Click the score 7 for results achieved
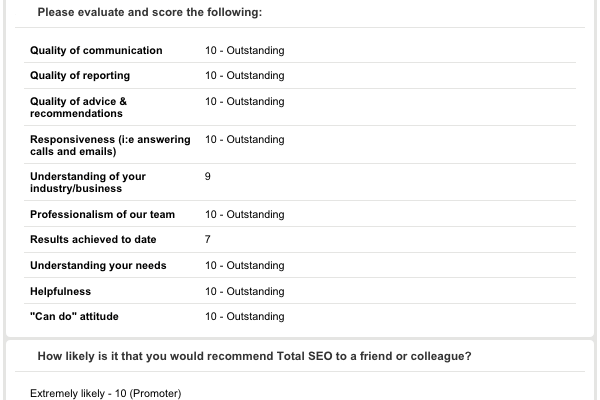The width and height of the screenshot is (600, 400). 207,239
